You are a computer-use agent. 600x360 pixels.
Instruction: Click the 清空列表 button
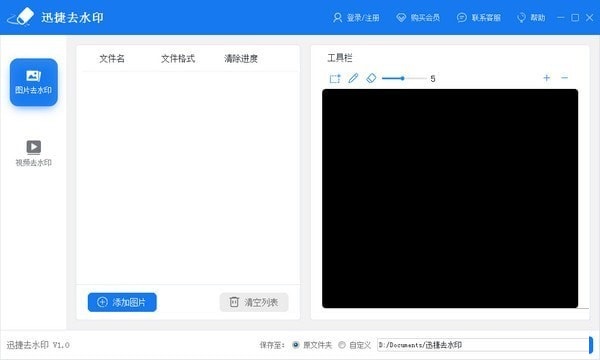pyautogui.click(x=254, y=302)
